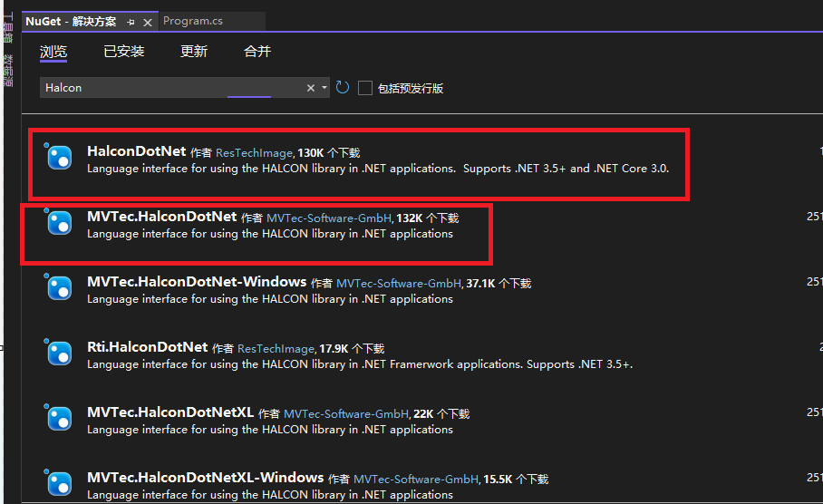Pin the NuGet solution tab
Viewport: 823px width, 504px height.
coord(131,22)
